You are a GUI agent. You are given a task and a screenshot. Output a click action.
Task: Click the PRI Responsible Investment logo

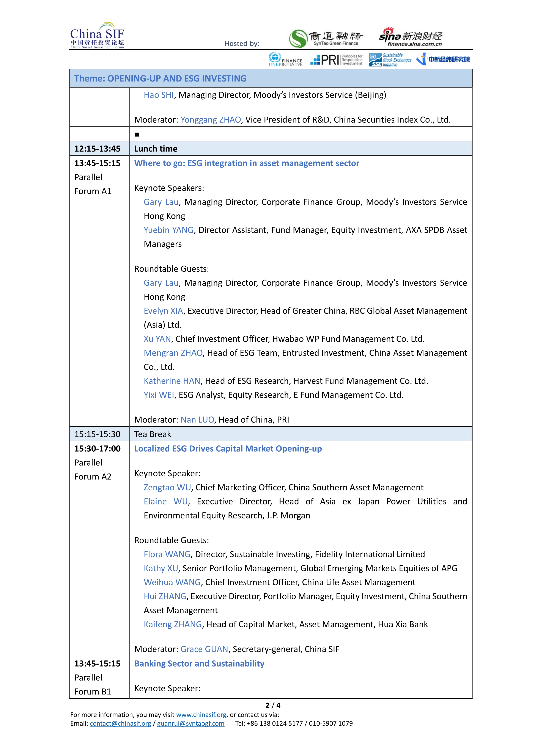(336, 60)
